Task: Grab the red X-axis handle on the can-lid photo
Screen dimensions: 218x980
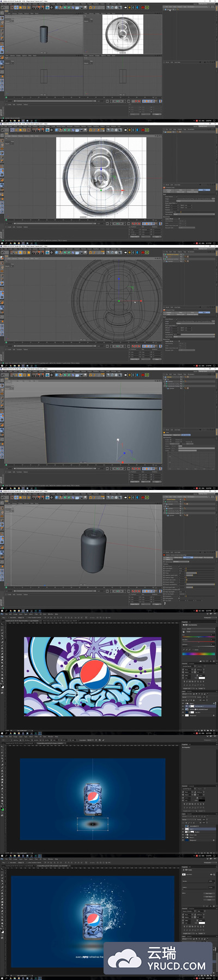Action: pos(123,191)
